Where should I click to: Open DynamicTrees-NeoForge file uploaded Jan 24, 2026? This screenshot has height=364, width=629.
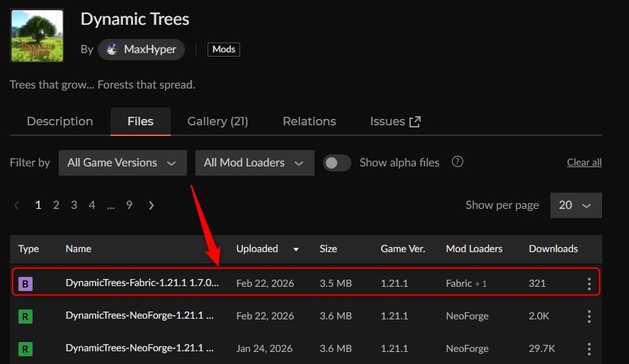point(140,348)
